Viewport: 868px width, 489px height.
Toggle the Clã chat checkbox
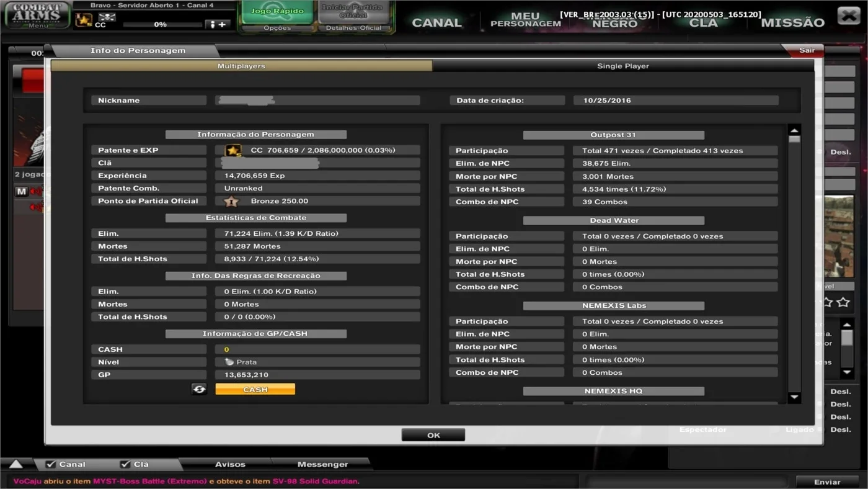point(125,464)
